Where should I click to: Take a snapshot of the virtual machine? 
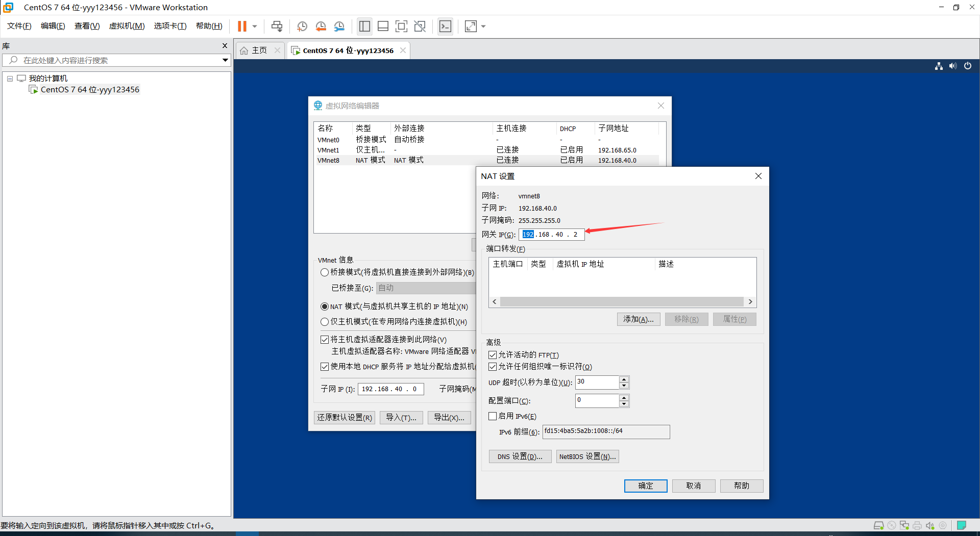[x=302, y=26]
